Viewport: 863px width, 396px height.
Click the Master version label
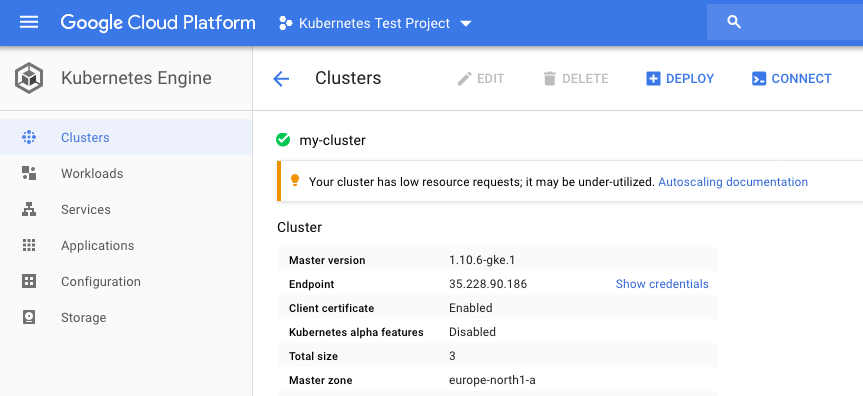coord(327,260)
